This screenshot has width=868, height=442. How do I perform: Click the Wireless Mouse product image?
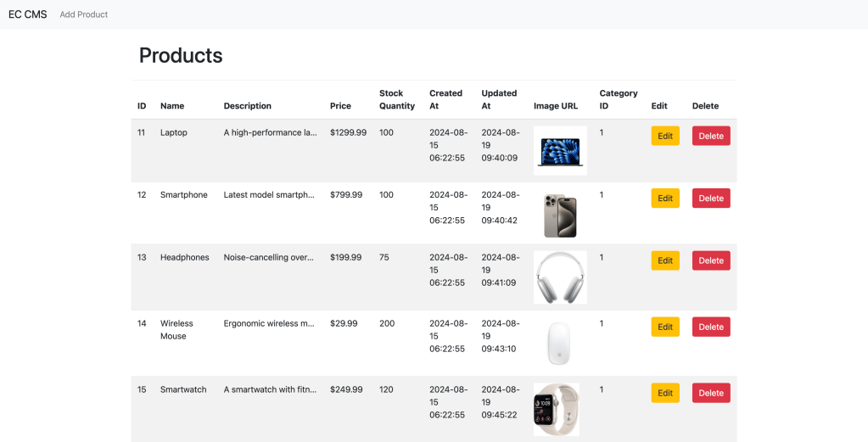coord(559,343)
